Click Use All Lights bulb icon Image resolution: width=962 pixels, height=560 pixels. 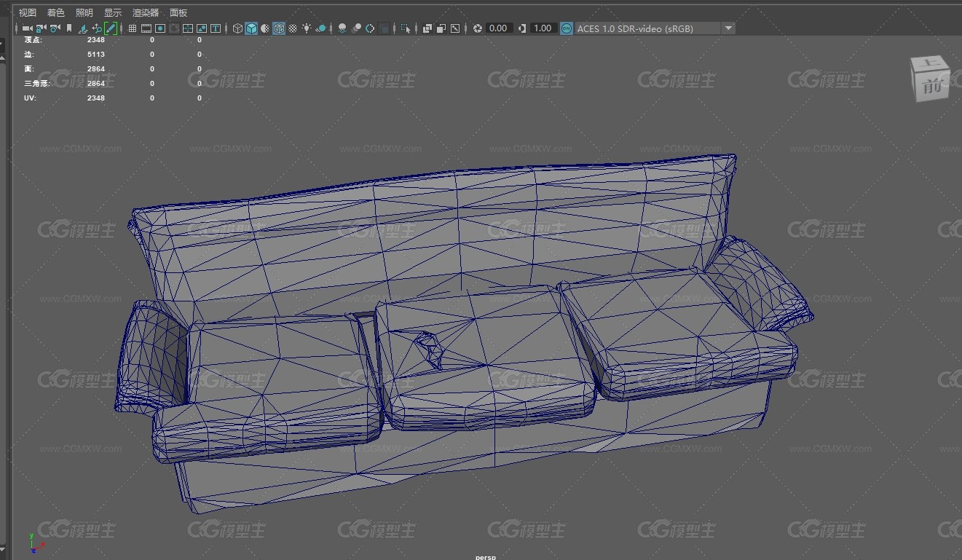[307, 28]
